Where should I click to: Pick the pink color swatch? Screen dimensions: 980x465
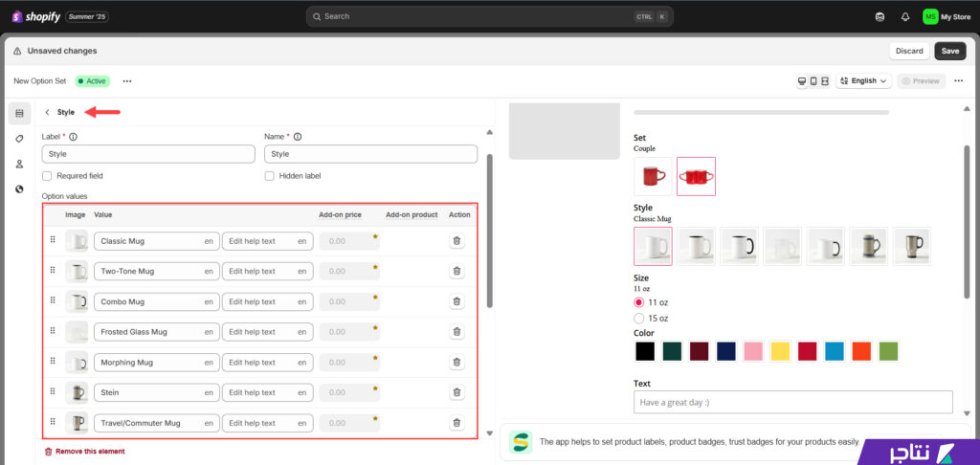tap(753, 351)
